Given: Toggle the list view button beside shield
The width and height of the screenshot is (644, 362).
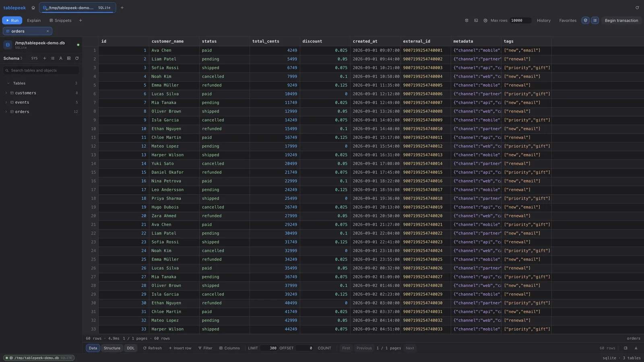Looking at the screenshot, I should click(595, 21).
